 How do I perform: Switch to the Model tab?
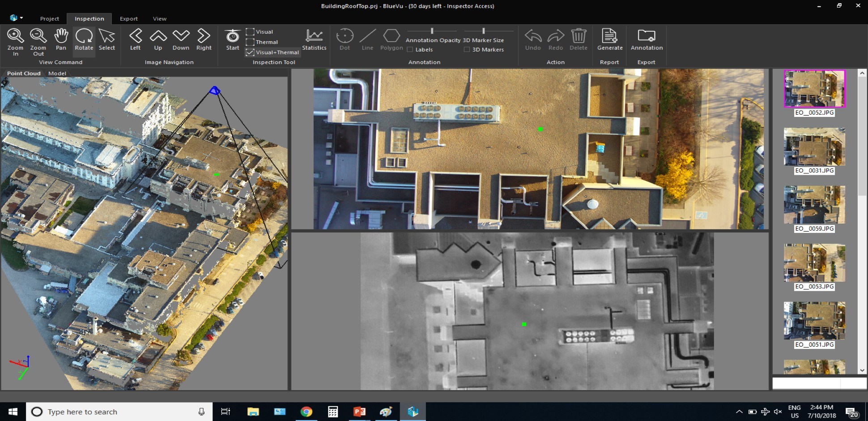click(x=57, y=73)
